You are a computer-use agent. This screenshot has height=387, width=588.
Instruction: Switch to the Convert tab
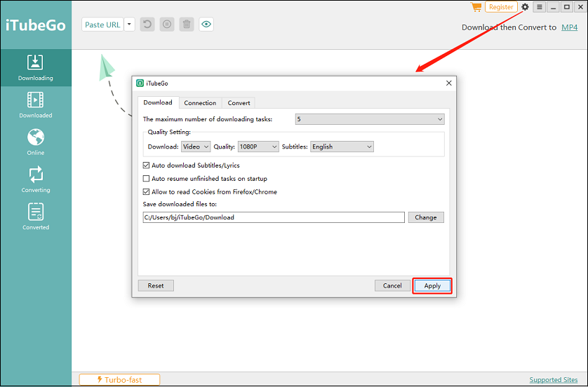coord(239,103)
